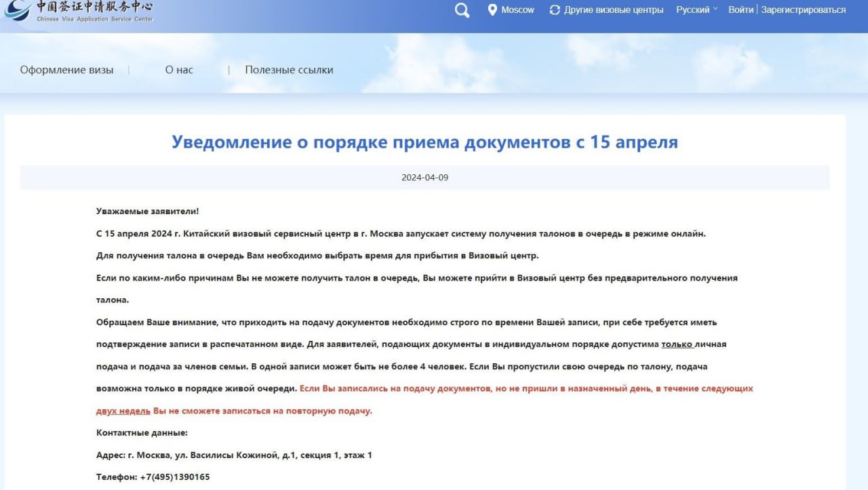The height and width of the screenshot is (490, 868).
Task: Open the Русский language dropdown
Action: tap(692, 10)
